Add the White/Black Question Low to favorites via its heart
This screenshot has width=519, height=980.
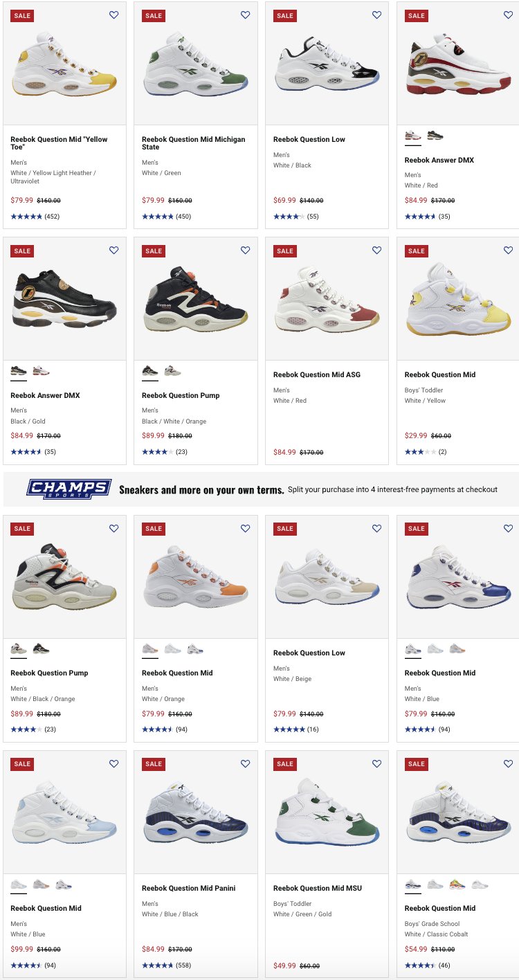[x=376, y=15]
